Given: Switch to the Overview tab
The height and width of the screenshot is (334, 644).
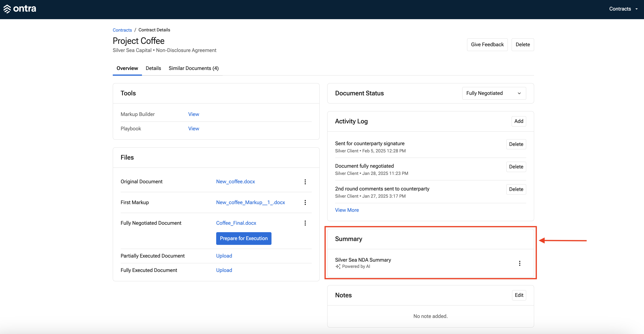Looking at the screenshot, I should tap(127, 68).
